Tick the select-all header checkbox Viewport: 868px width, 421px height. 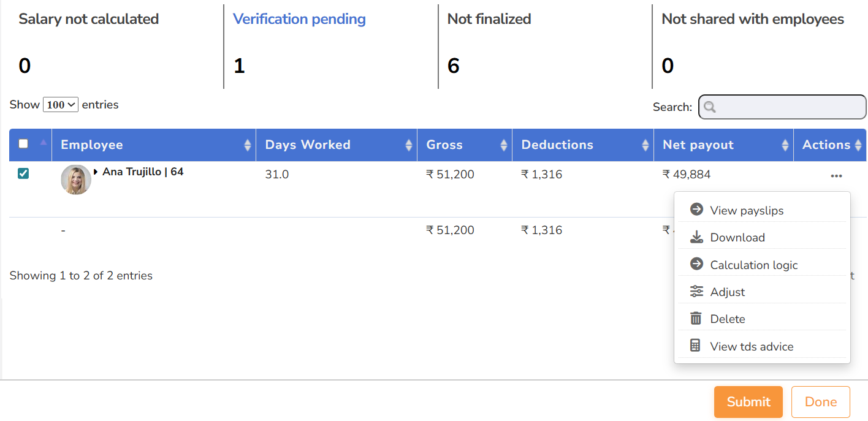(23, 144)
